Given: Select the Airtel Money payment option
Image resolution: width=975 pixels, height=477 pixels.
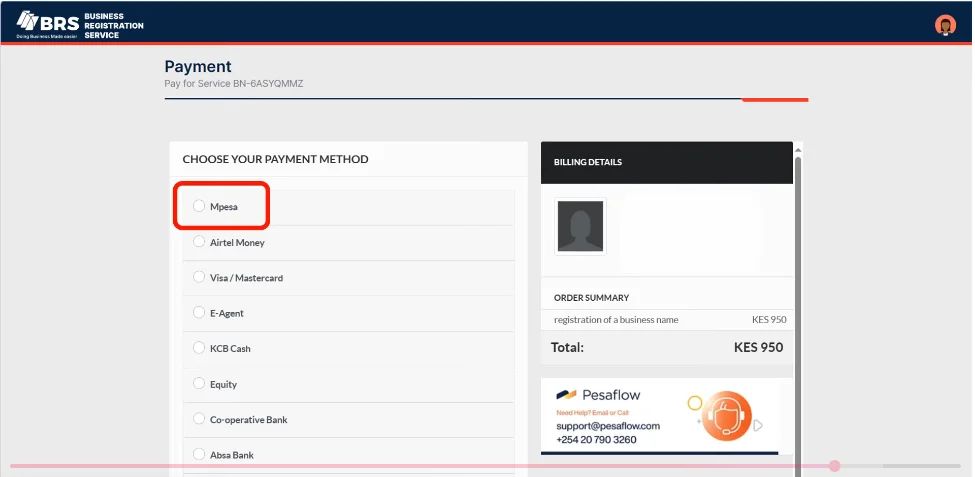Looking at the screenshot, I should 198,241.
